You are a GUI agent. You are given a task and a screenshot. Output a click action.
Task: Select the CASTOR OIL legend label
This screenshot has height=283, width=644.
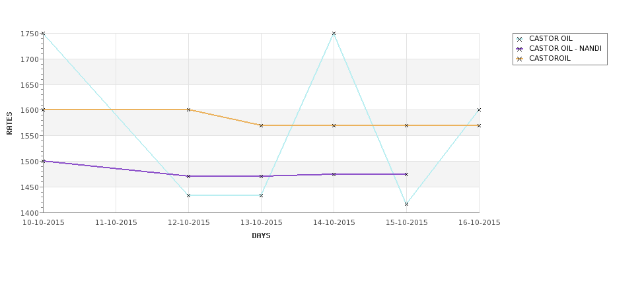coord(550,38)
